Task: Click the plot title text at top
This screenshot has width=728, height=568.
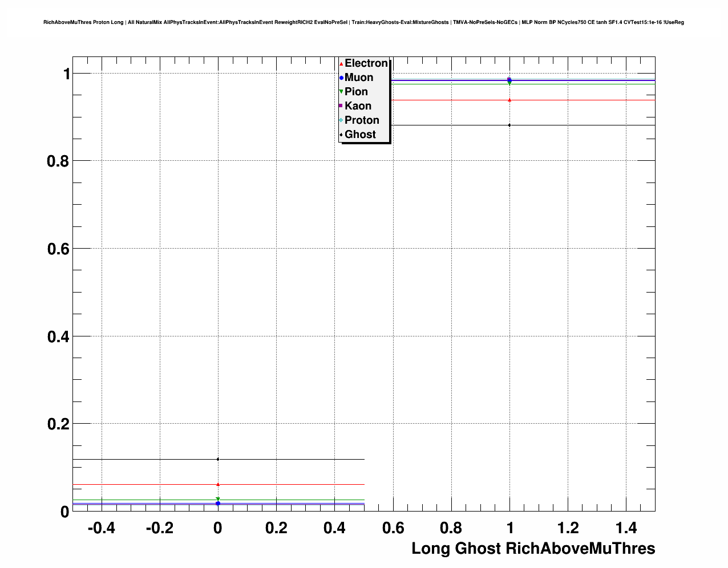Action: tap(363, 22)
